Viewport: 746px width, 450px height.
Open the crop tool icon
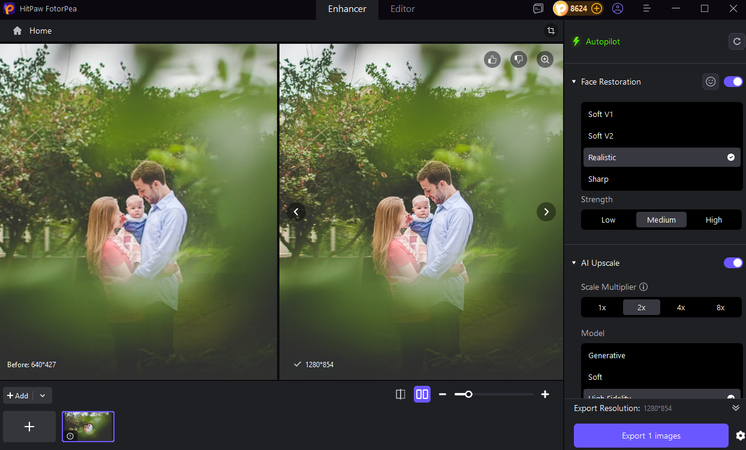[551, 31]
